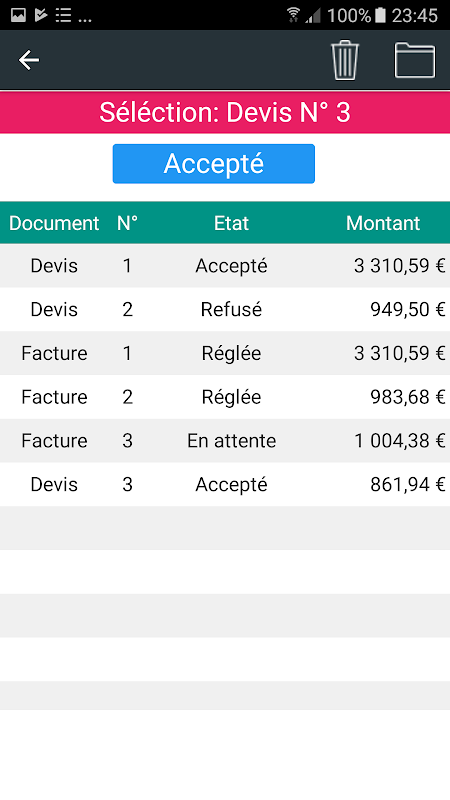The height and width of the screenshot is (800, 450).
Task: Select the Devis 861,94 € row
Action: pyautogui.click(x=225, y=485)
